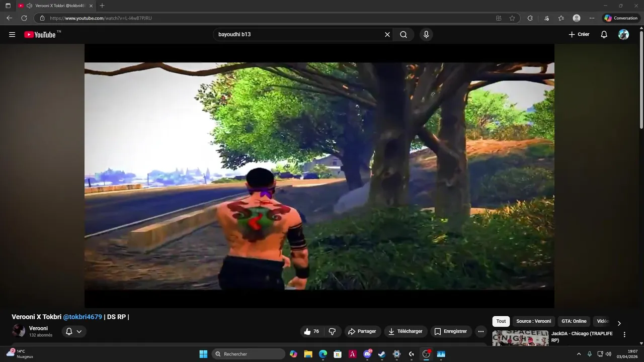Expand the subscription notification bell dropdown
This screenshot has width=644, height=362.
coord(74,331)
